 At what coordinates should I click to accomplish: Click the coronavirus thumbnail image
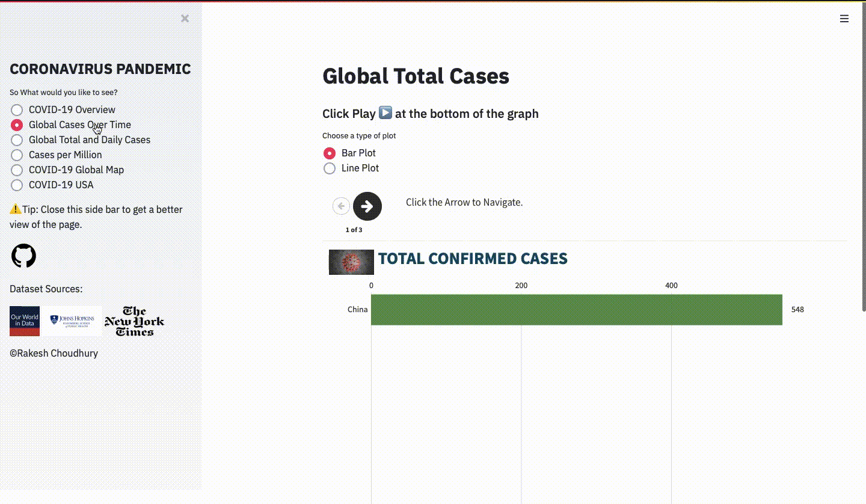click(351, 262)
